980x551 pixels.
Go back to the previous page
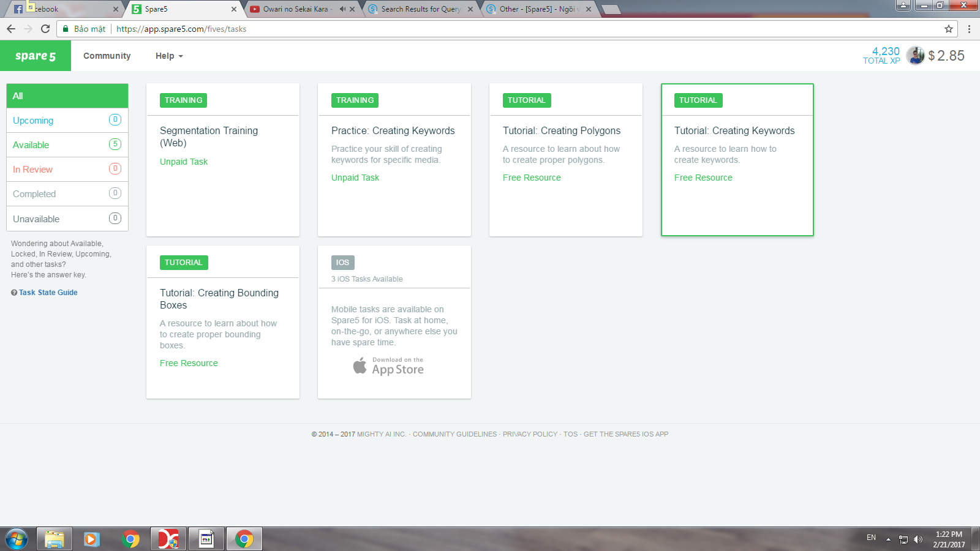tap(11, 29)
